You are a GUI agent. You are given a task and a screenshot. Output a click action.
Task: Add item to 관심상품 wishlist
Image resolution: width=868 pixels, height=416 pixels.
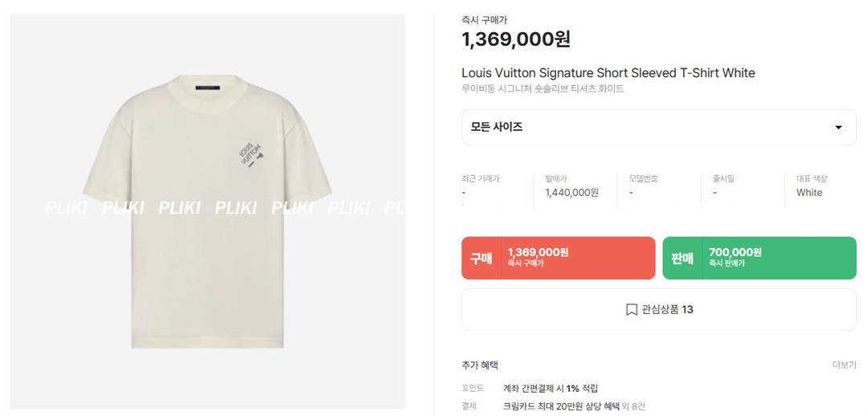(659, 310)
